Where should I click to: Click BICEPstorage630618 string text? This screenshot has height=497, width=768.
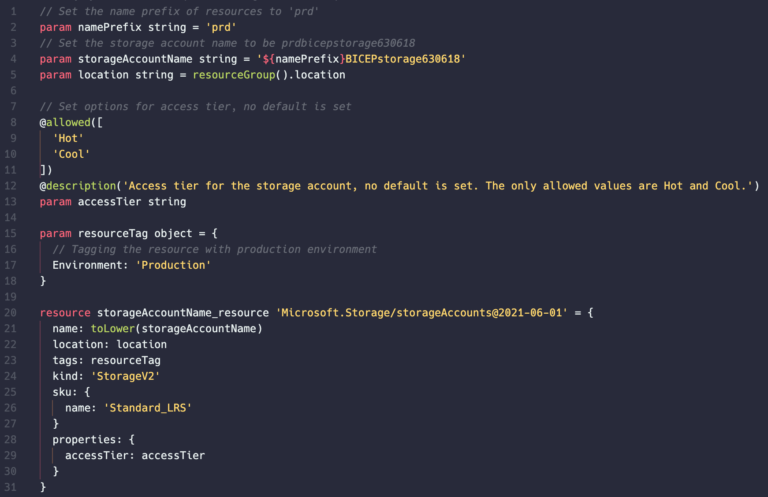(403, 59)
